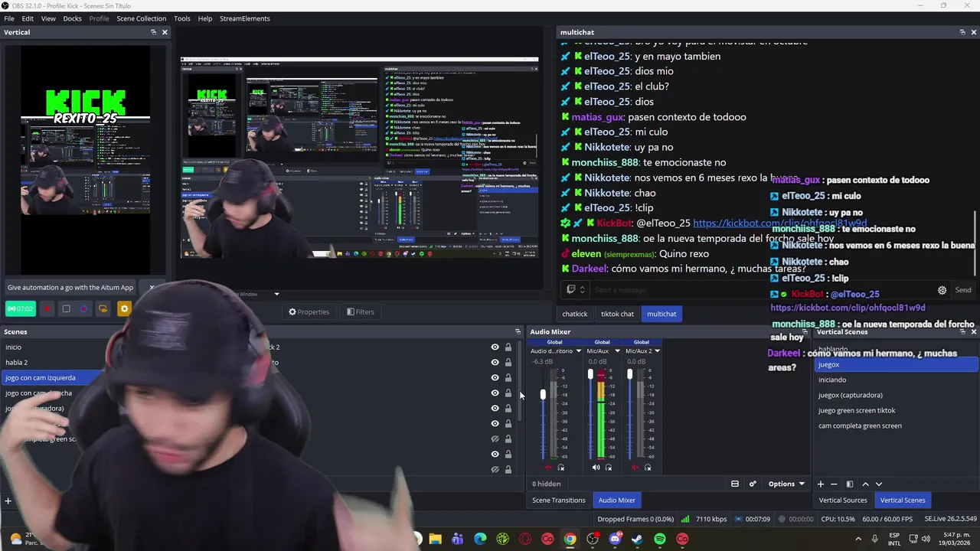Viewport: 980px width, 551px height.
Task: Open the Scene Collection menu
Action: click(x=141, y=18)
